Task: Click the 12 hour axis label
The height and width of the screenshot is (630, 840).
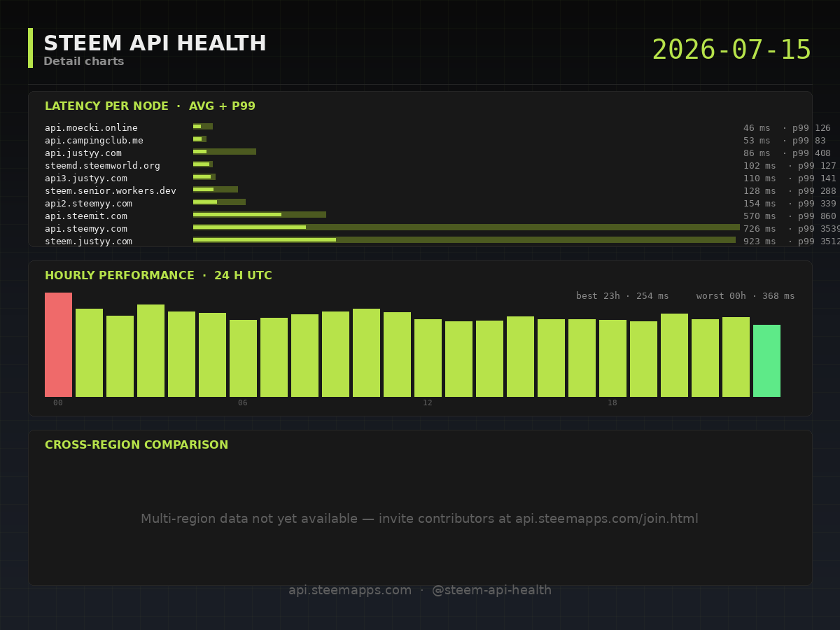Action: [x=428, y=402]
